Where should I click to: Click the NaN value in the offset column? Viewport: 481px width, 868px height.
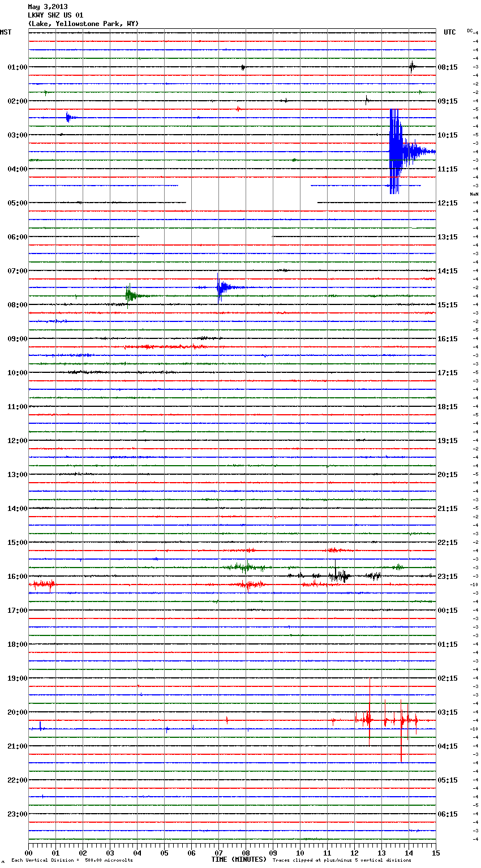click(474, 194)
